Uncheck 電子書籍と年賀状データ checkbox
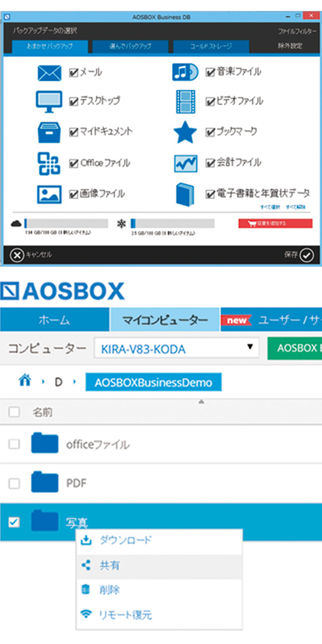The image size is (322, 644). (211, 194)
